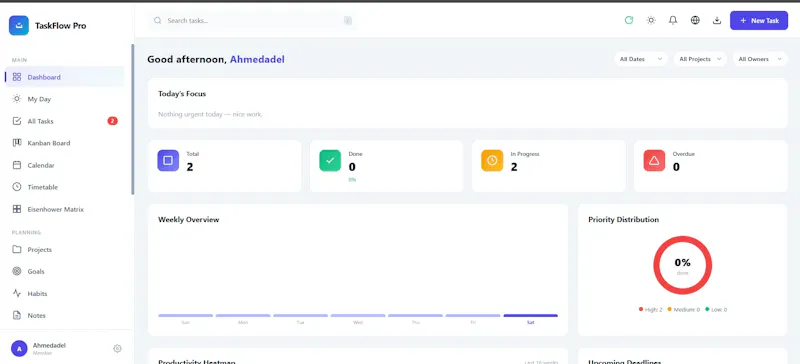The width and height of the screenshot is (800, 364).
Task: Open notifications bell icon
Action: 673,20
